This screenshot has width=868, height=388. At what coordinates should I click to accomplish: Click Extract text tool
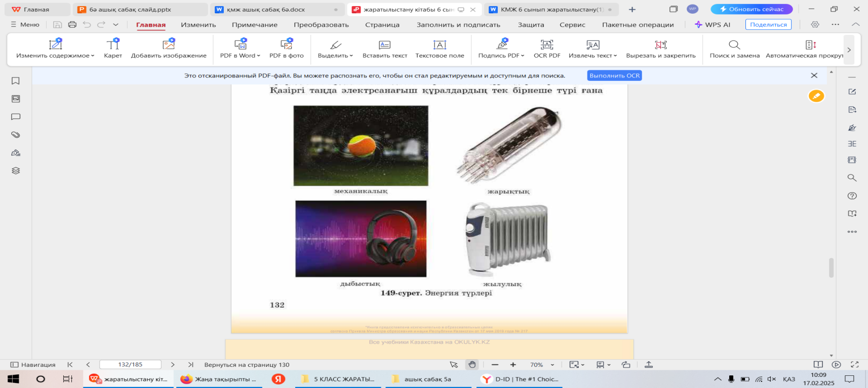pyautogui.click(x=593, y=49)
